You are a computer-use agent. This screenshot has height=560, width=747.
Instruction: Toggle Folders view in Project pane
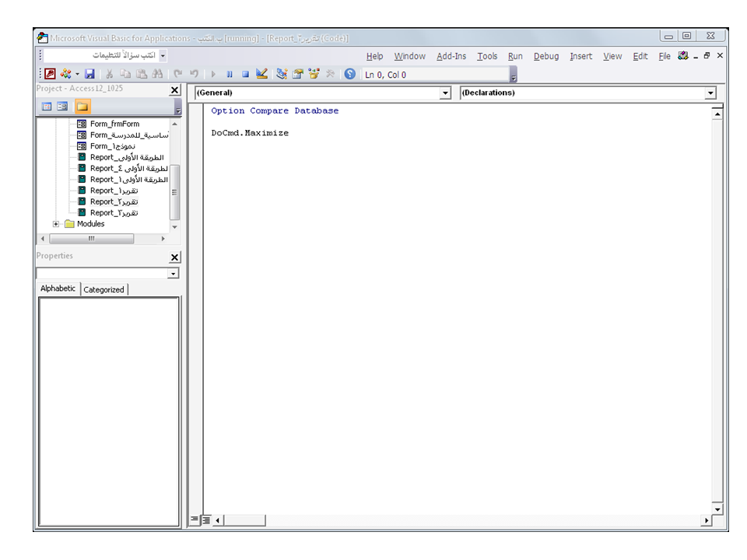(82, 107)
